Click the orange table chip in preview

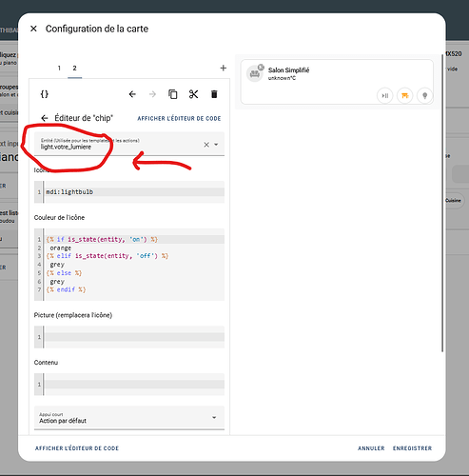tap(405, 95)
